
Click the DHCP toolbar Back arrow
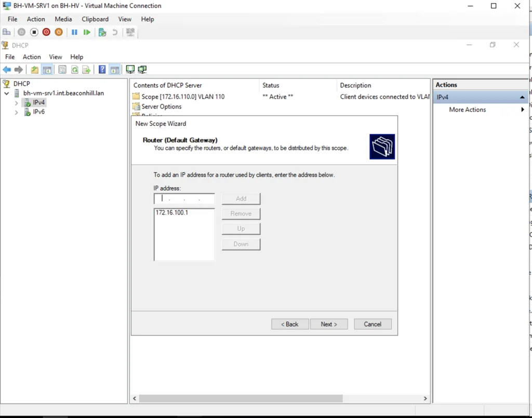coord(7,70)
